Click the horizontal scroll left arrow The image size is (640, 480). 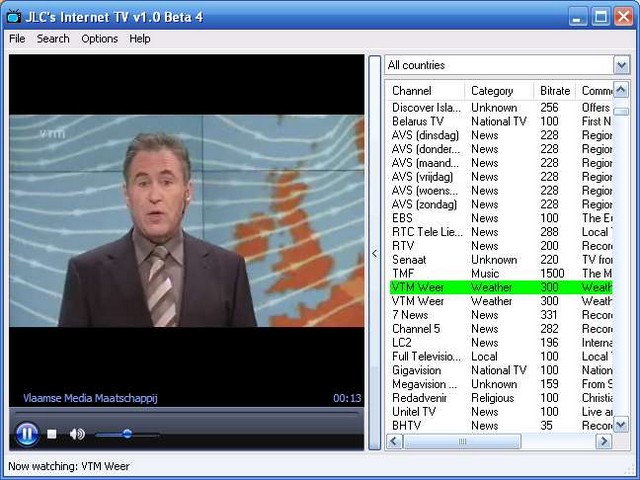point(394,441)
